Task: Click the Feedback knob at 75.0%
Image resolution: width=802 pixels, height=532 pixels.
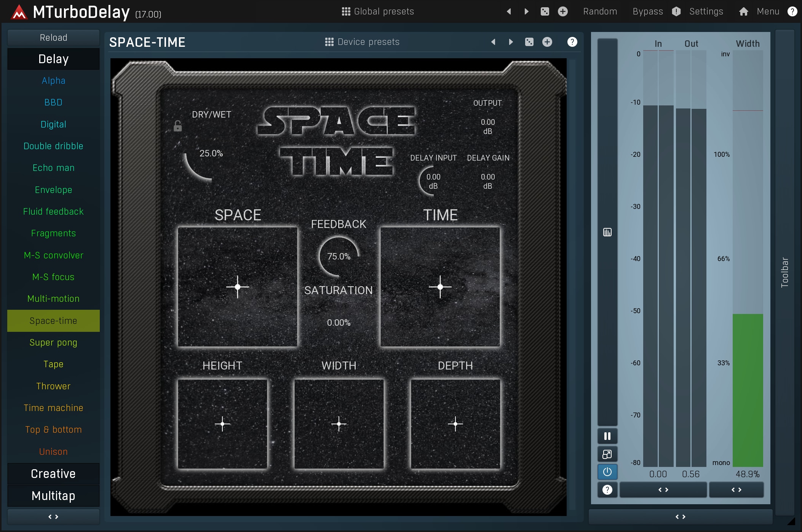Action: pyautogui.click(x=339, y=256)
